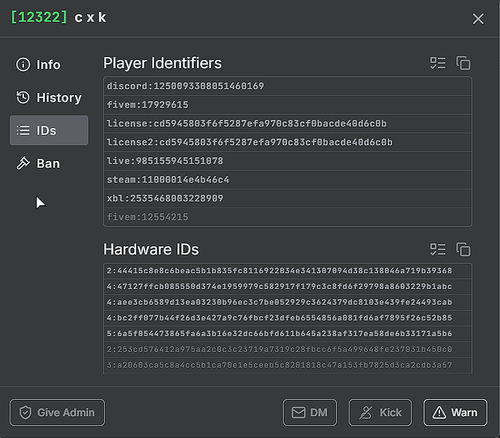Send a DM to the player
The width and height of the screenshot is (500, 438).
pyautogui.click(x=310, y=413)
